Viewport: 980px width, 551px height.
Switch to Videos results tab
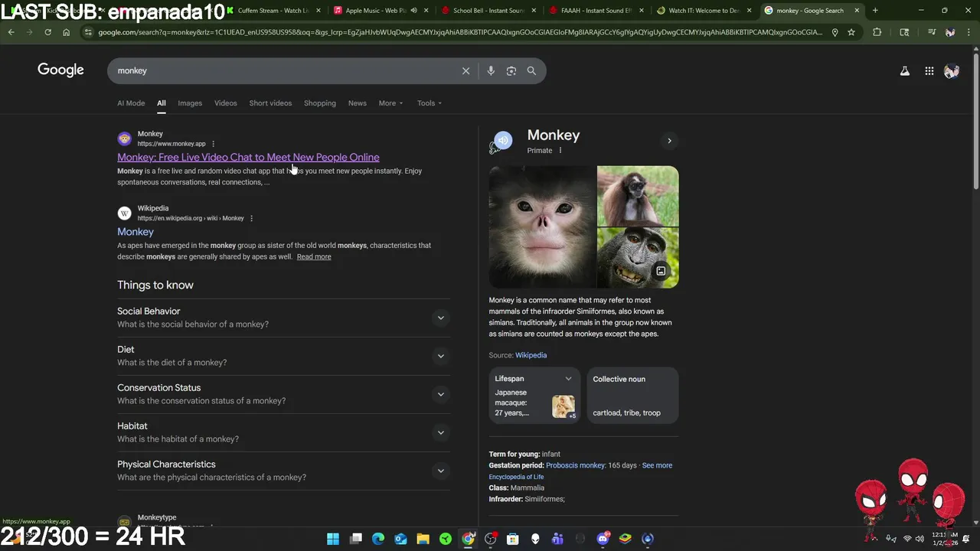[x=226, y=103]
